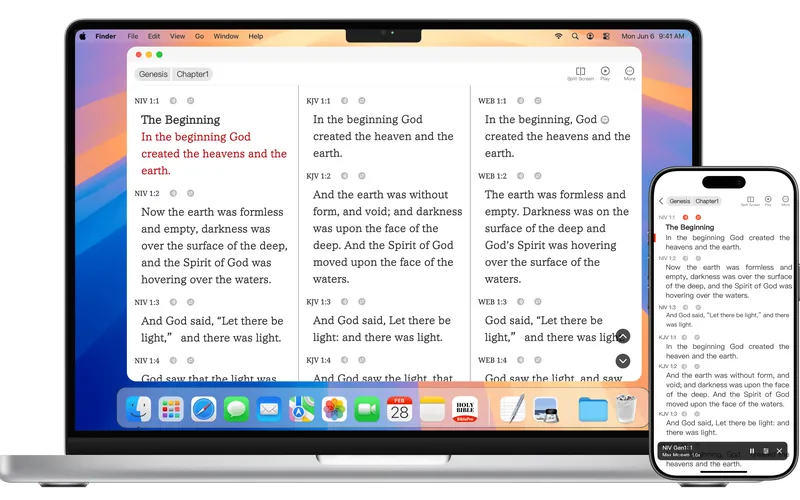The image size is (800, 500).
Task: Click the scroll-up chevron button in the Bible window
Action: (623, 336)
